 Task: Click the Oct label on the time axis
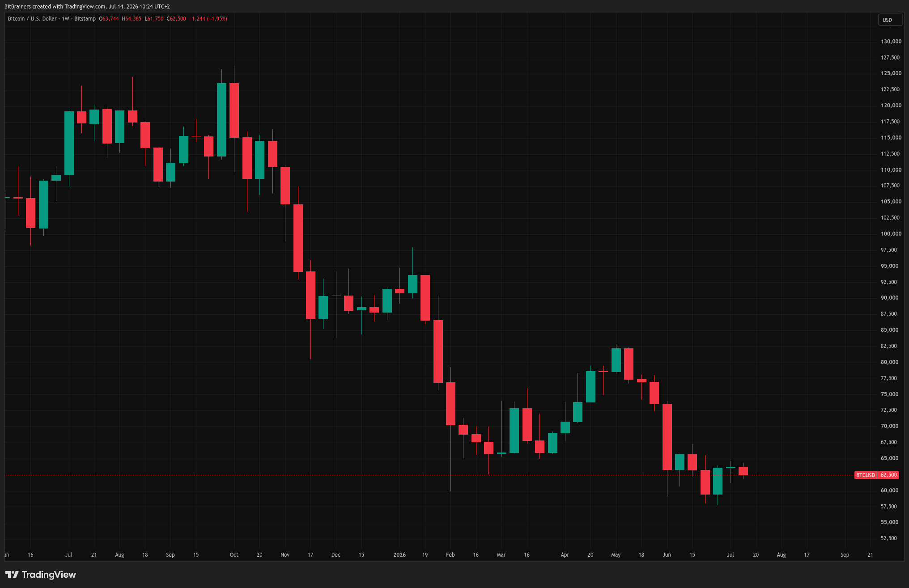click(x=234, y=555)
